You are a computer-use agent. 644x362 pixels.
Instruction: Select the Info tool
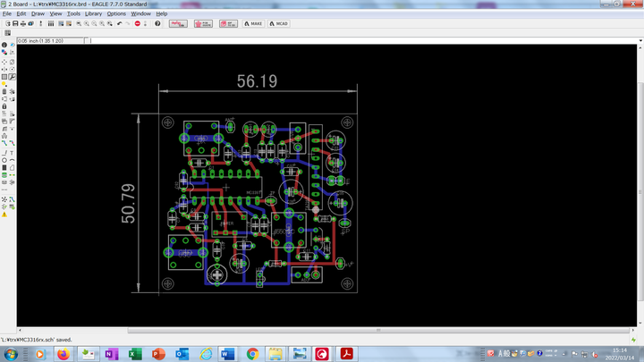click(x=4, y=45)
